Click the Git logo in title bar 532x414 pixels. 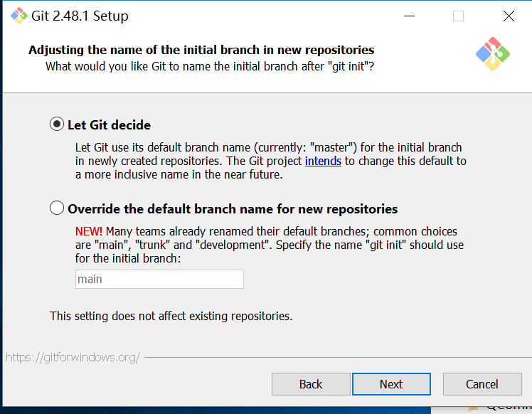[x=19, y=16]
